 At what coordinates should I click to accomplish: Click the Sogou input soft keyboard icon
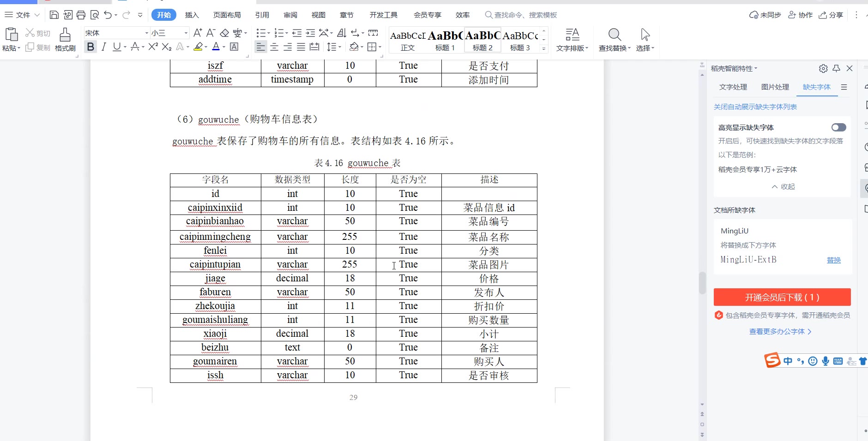point(838,361)
